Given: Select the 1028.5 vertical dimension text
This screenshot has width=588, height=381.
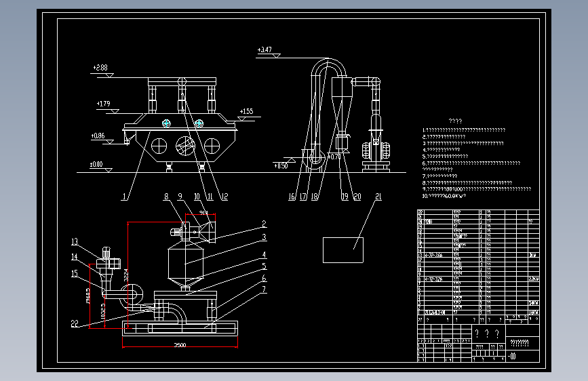Looking at the screenshot, I should coord(104,311).
